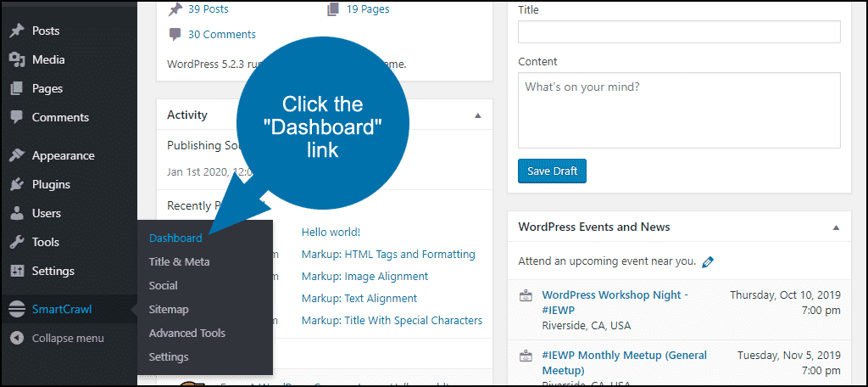Click pages icon next to 19 Pages
This screenshot has height=387, width=868.
[x=332, y=9]
